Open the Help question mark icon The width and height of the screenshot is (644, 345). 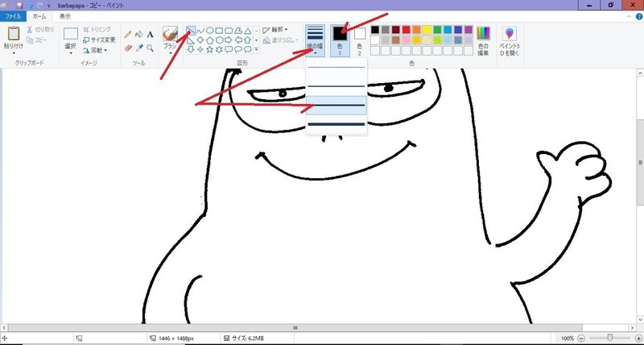click(x=639, y=17)
